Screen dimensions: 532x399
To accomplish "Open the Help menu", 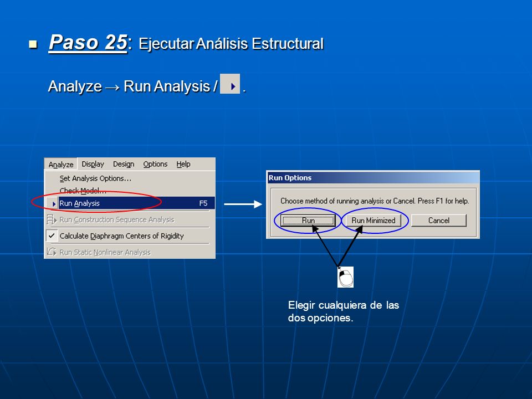I will 183,164.
